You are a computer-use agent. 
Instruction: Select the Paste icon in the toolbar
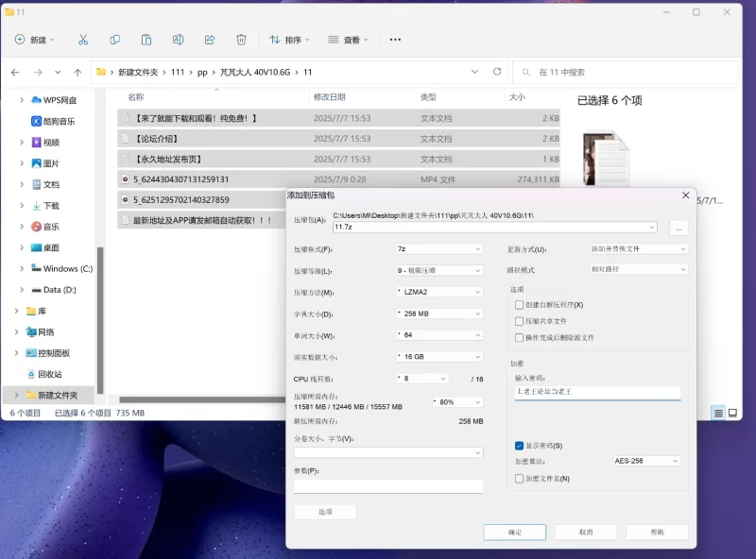pos(146,40)
